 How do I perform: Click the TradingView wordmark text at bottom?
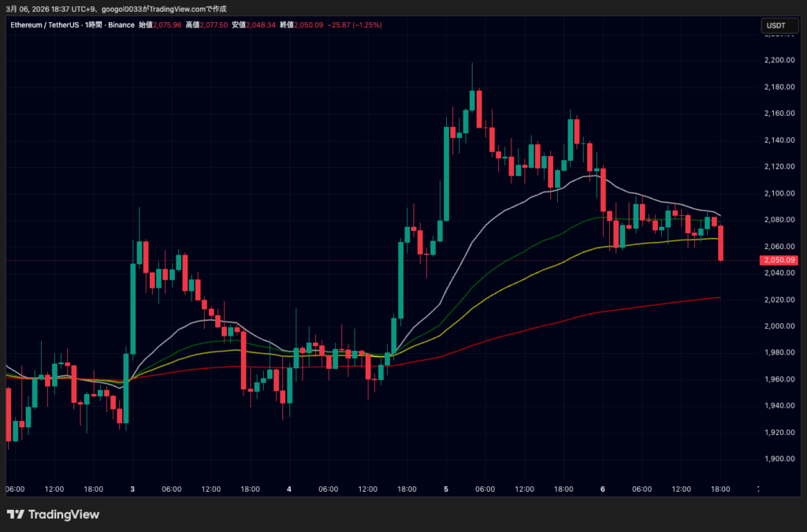pos(64,515)
